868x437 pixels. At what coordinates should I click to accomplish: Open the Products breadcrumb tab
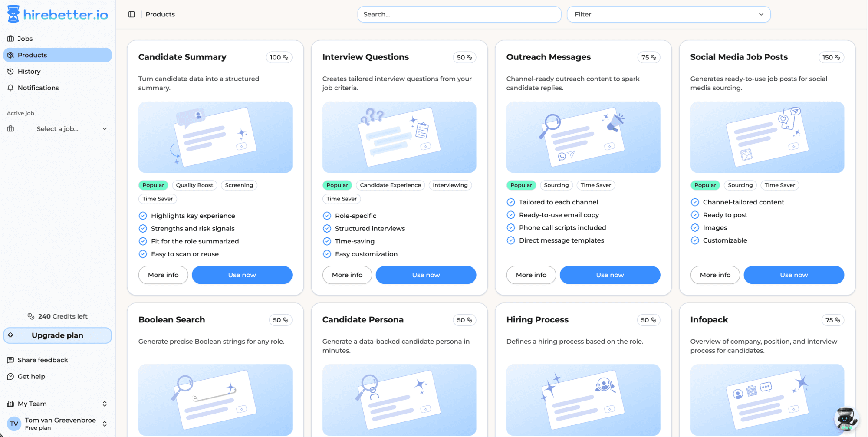pos(160,14)
